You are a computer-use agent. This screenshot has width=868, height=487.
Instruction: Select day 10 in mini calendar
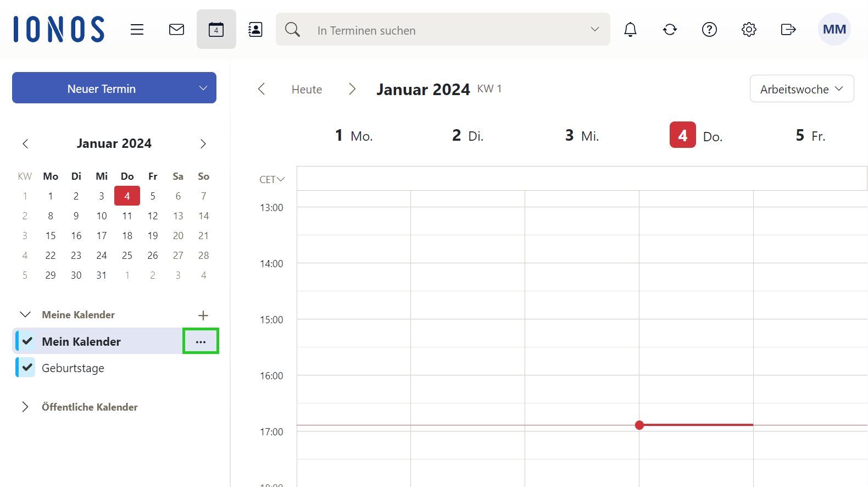coord(102,215)
